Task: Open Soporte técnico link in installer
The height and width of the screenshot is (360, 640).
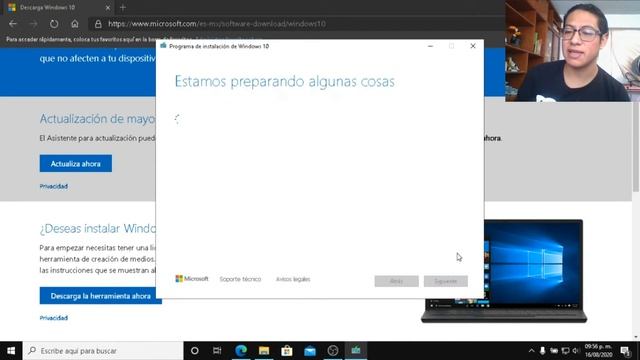Action: coord(240,279)
